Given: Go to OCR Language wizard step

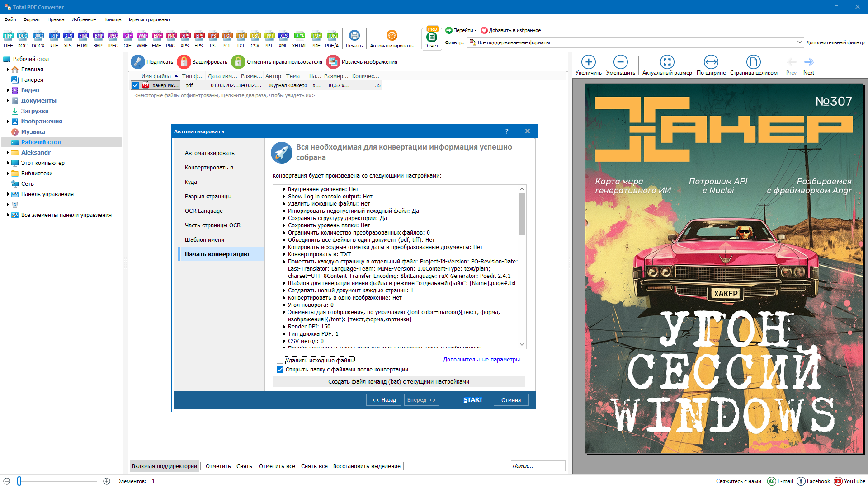Looking at the screenshot, I should tap(204, 211).
